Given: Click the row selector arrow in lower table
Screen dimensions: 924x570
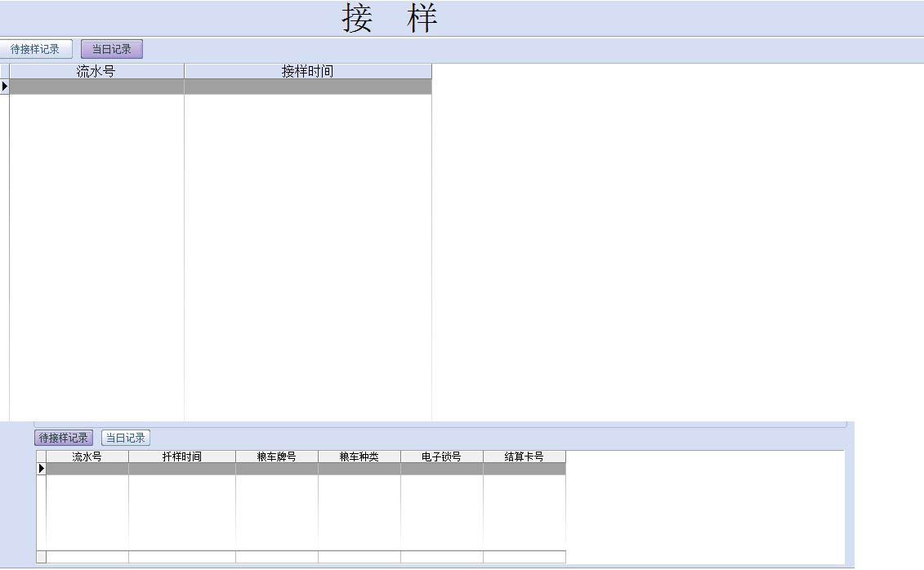Looking at the screenshot, I should 41,469.
